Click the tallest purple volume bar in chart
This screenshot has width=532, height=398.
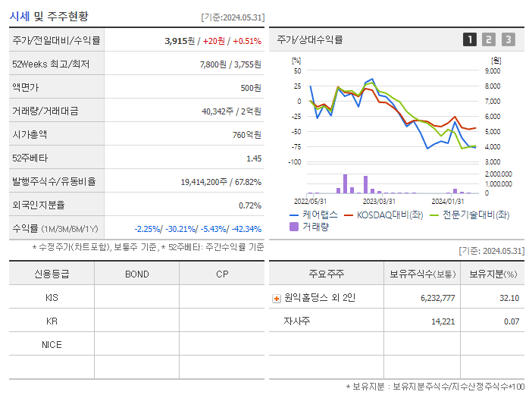point(345,184)
